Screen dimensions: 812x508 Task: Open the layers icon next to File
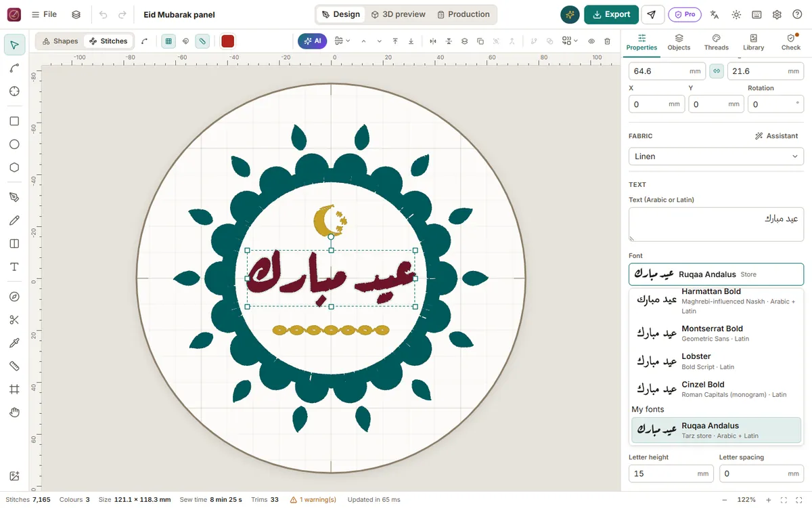tap(76, 14)
